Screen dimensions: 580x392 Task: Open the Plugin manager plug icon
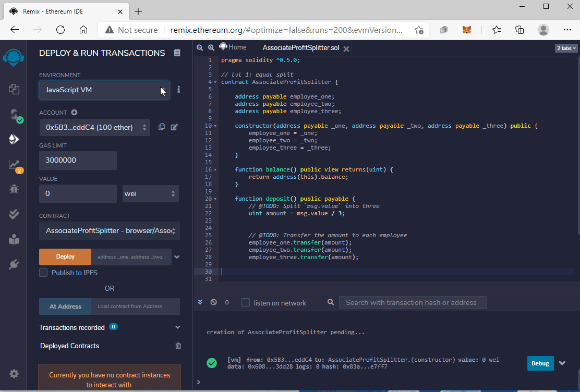point(14,264)
